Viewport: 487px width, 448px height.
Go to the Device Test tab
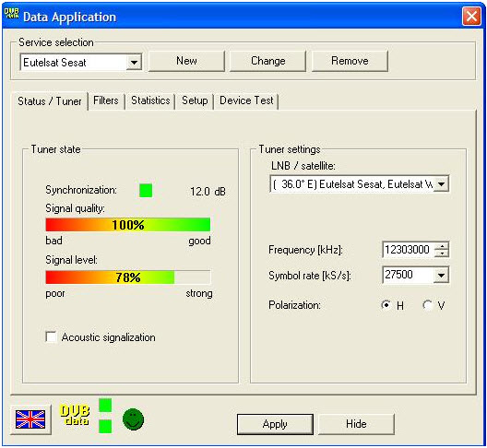(x=246, y=100)
